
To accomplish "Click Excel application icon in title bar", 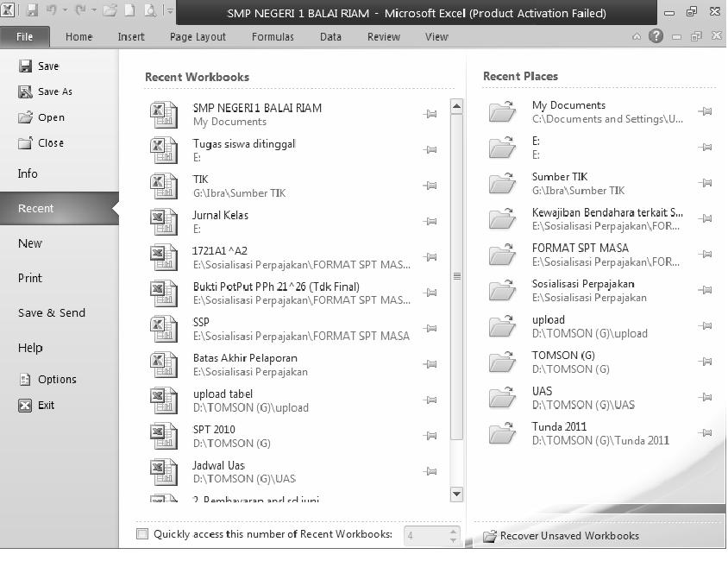I will click(x=8, y=10).
